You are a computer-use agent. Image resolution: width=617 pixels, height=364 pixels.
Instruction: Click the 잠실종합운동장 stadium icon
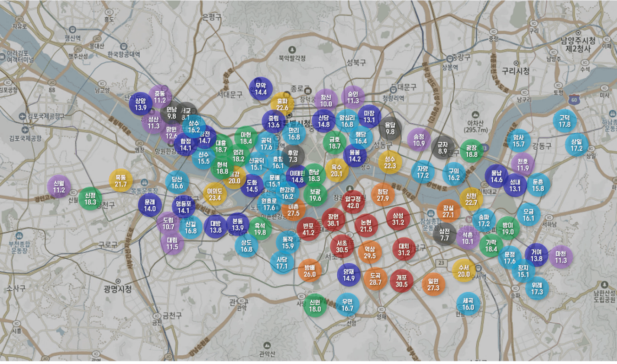click(431, 213)
